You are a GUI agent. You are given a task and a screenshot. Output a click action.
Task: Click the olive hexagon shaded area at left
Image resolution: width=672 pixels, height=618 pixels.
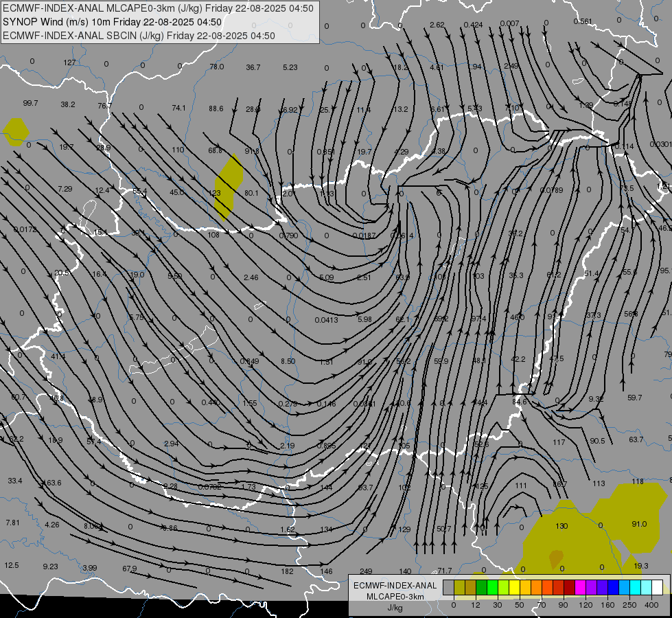click(x=16, y=132)
